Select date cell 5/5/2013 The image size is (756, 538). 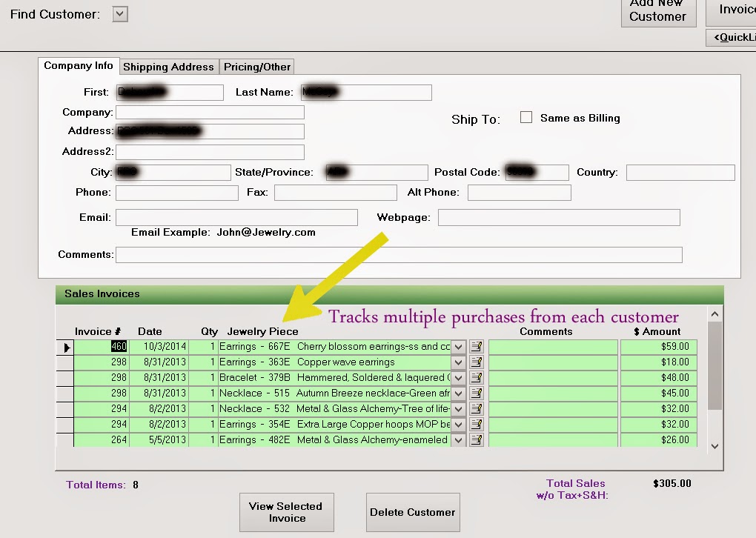pyautogui.click(x=159, y=439)
